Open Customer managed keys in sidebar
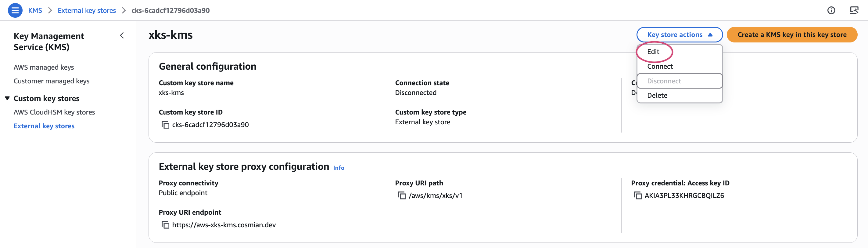This screenshot has width=868, height=248. tap(52, 81)
